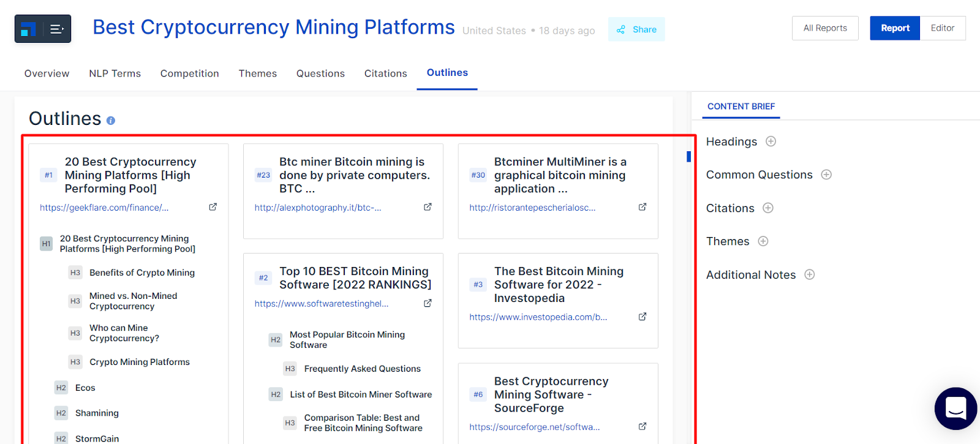Click the #6 rank badge
This screenshot has height=444, width=980.
[x=478, y=394]
